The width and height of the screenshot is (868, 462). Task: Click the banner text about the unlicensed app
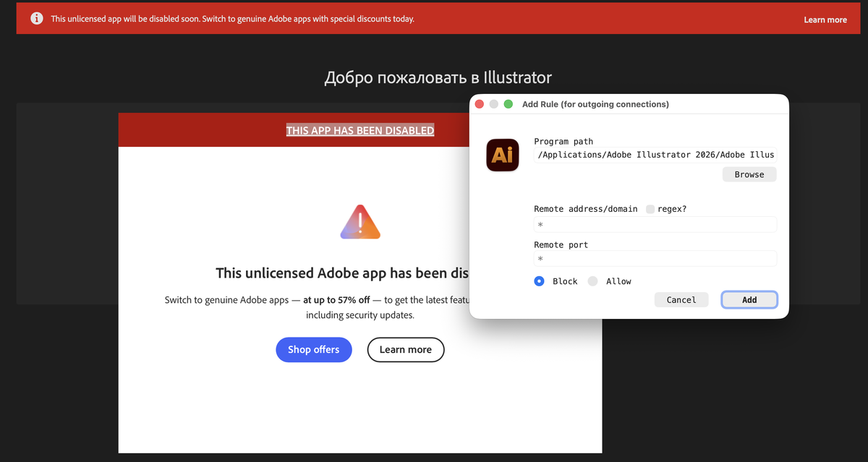pos(232,19)
